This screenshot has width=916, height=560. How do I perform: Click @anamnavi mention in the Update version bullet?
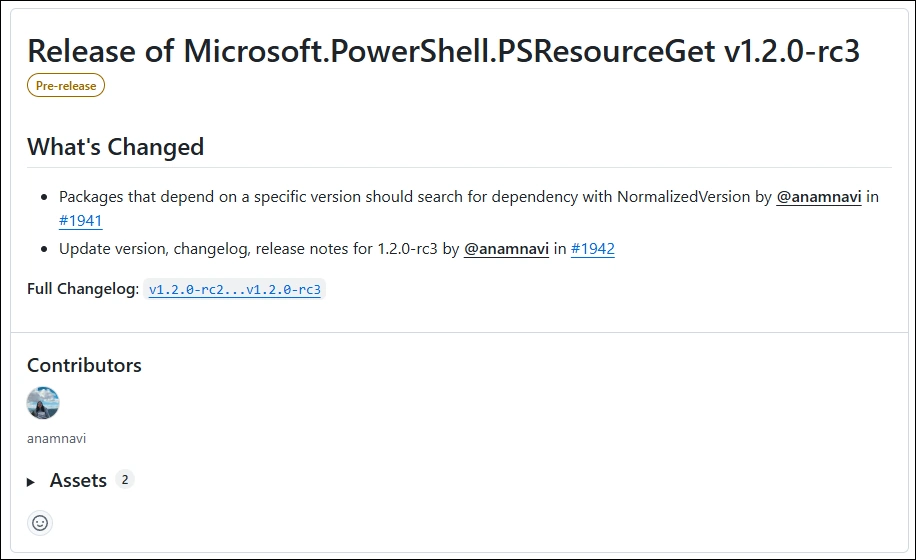point(506,248)
